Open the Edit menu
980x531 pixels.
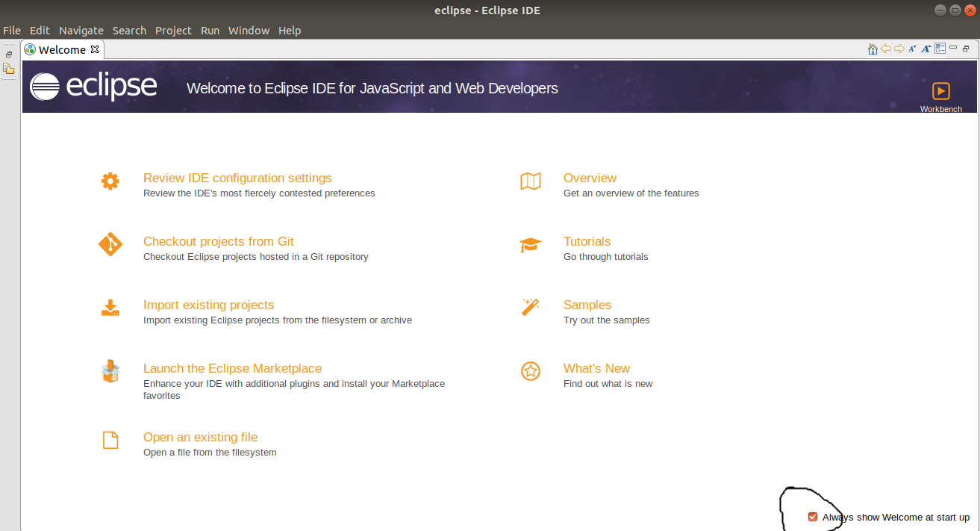tap(40, 31)
